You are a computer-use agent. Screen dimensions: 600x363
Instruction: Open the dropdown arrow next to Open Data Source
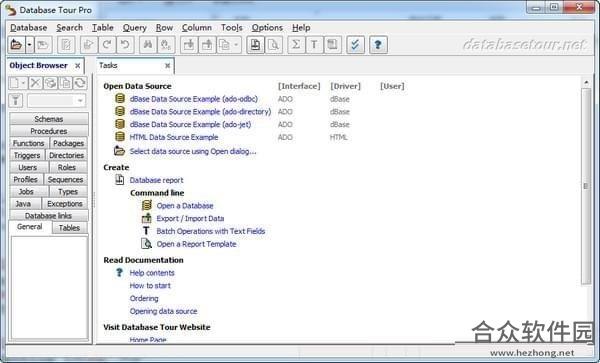pos(29,45)
